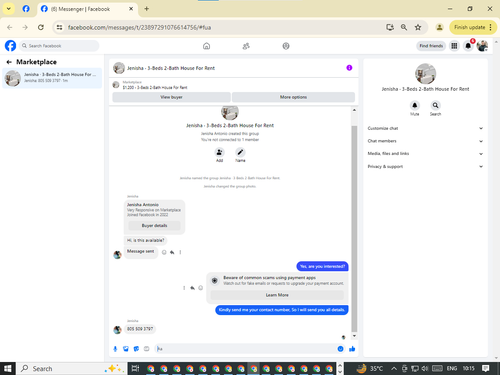This screenshot has height=375, width=500.
Task: Record a voice clip with microphone icon
Action: [x=115, y=349]
